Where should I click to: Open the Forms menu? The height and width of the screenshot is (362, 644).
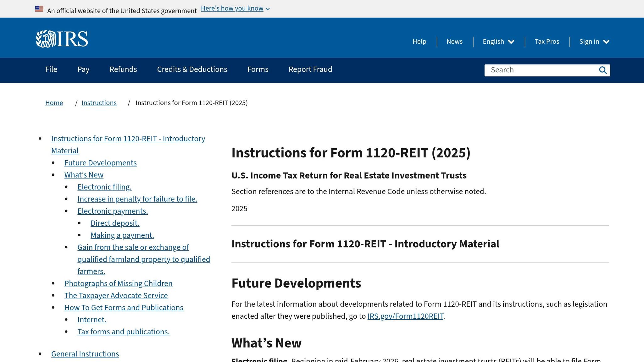258,69
